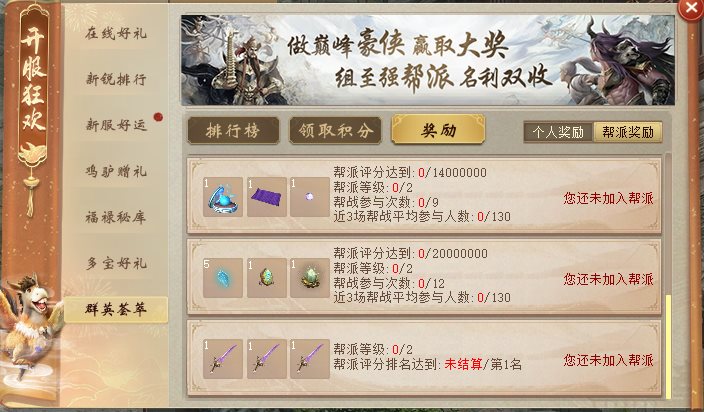
Task: Switch to 个人奖励 toggle
Action: pyautogui.click(x=558, y=132)
